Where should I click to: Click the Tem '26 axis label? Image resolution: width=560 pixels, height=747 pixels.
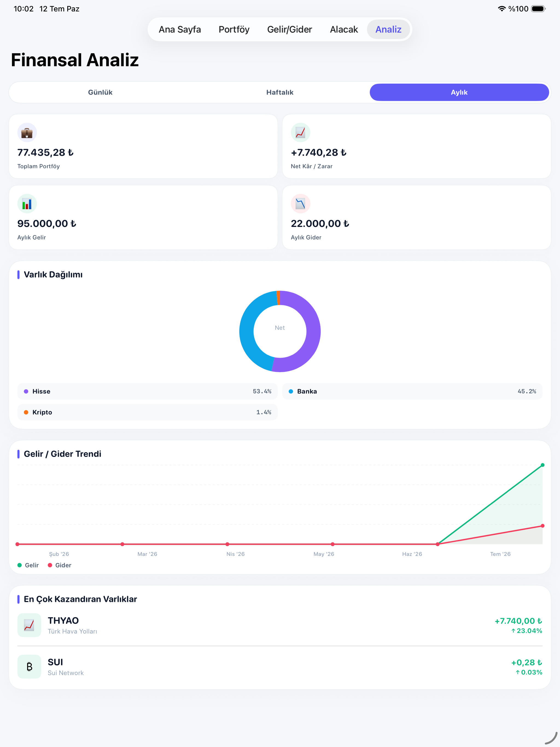coord(500,554)
